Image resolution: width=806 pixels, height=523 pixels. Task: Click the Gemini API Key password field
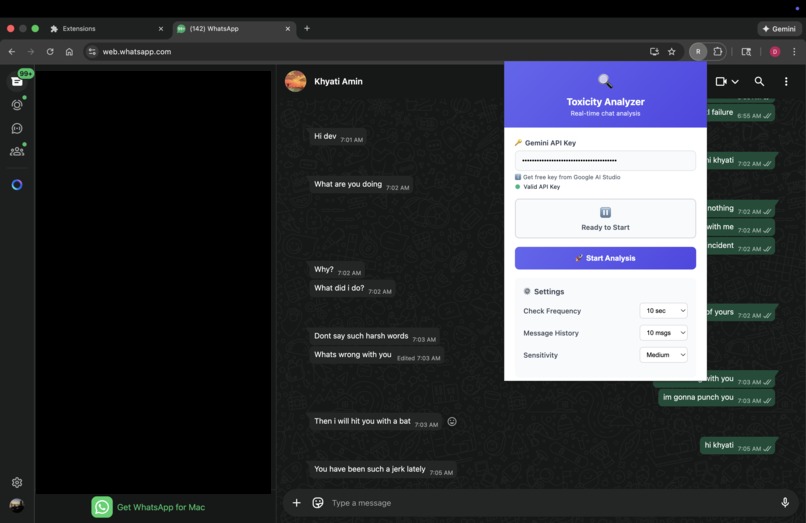(x=605, y=160)
